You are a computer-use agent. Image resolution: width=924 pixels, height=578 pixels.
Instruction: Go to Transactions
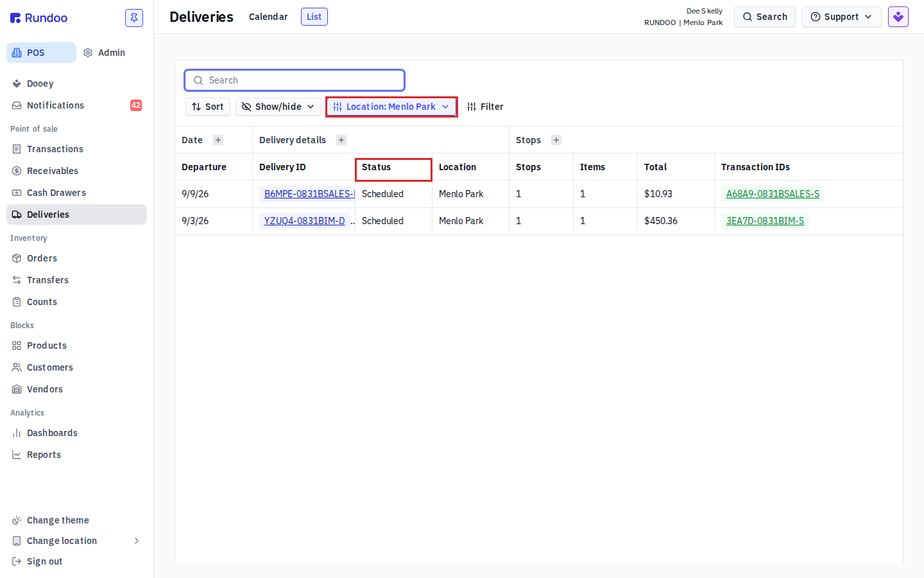click(x=76, y=149)
